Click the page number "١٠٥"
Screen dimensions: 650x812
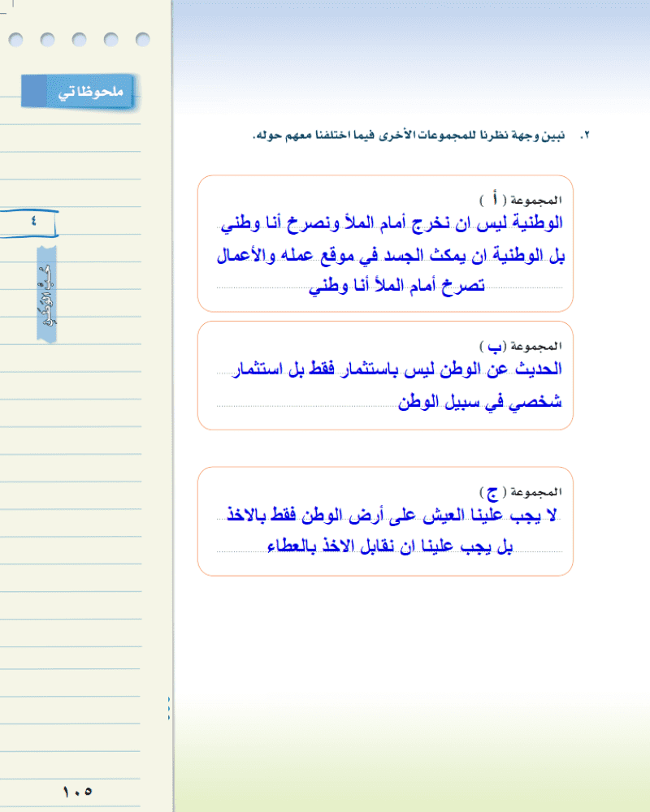(x=77, y=791)
